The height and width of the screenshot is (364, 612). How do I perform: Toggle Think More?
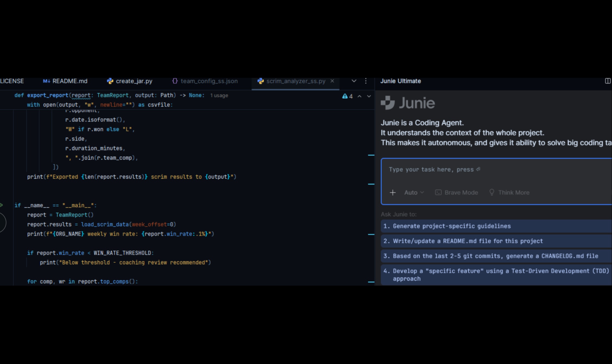coord(509,193)
